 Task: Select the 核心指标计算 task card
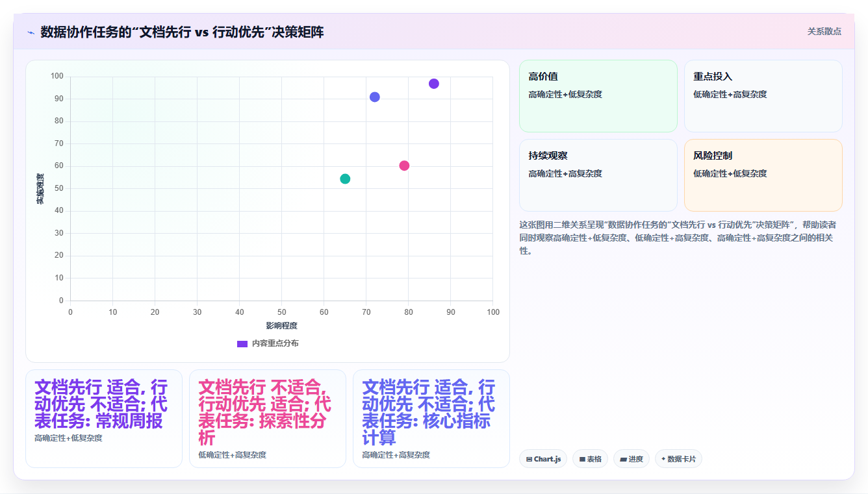(x=431, y=419)
